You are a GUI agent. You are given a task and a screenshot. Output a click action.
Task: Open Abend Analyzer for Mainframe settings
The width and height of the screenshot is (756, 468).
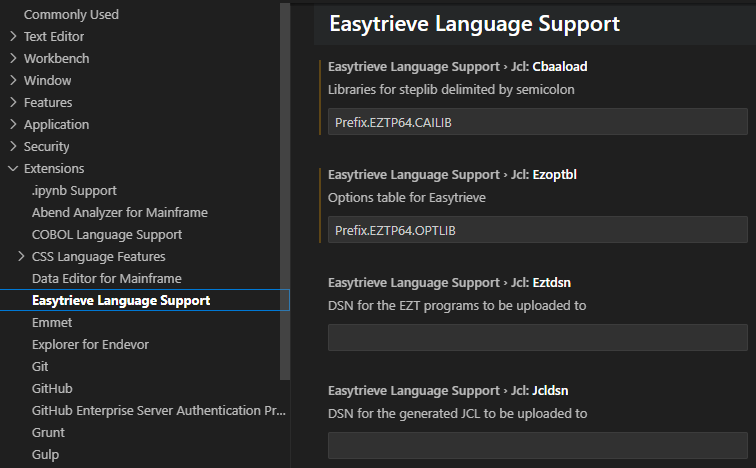pyautogui.click(x=119, y=212)
